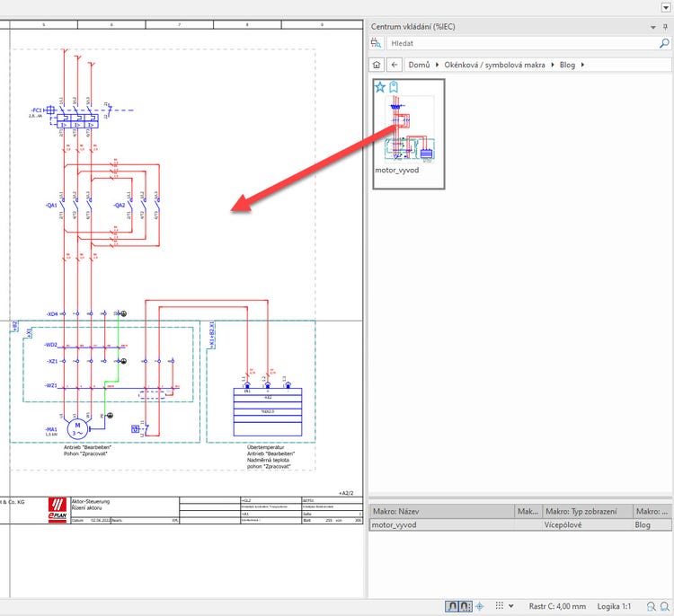Click the zoom-out magnifier in status bar
The width and height of the screenshot is (674, 616).
(x=664, y=608)
